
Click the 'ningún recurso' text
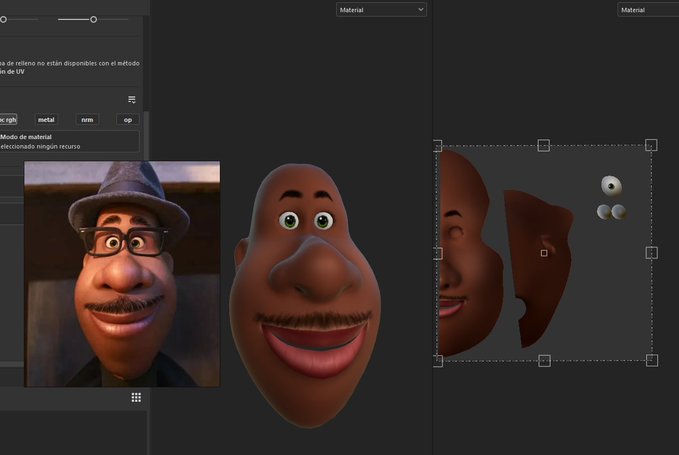(60, 146)
